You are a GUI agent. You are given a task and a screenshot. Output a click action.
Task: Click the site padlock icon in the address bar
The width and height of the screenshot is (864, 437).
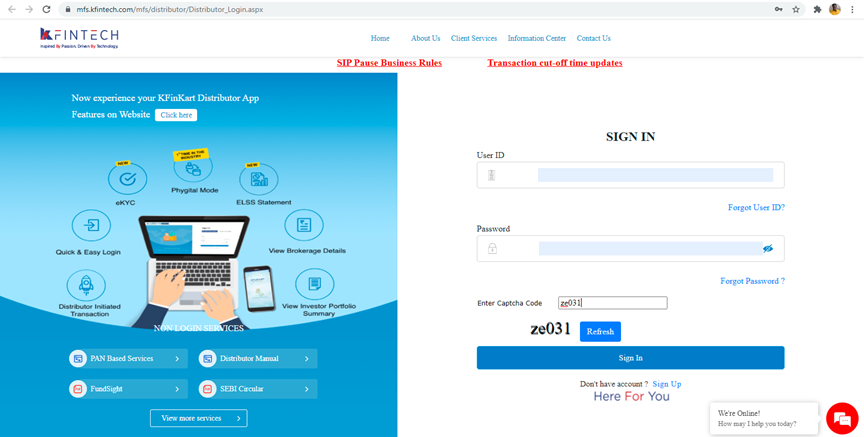point(68,9)
